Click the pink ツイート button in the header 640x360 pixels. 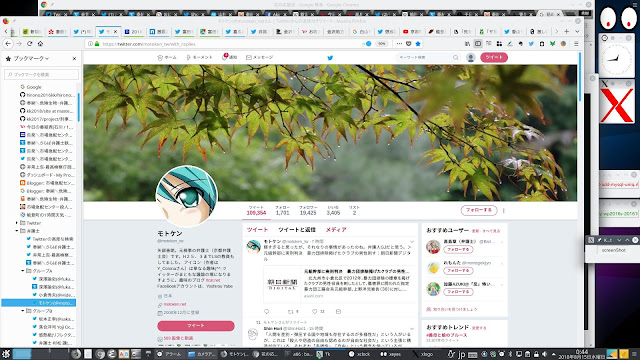tap(494, 58)
